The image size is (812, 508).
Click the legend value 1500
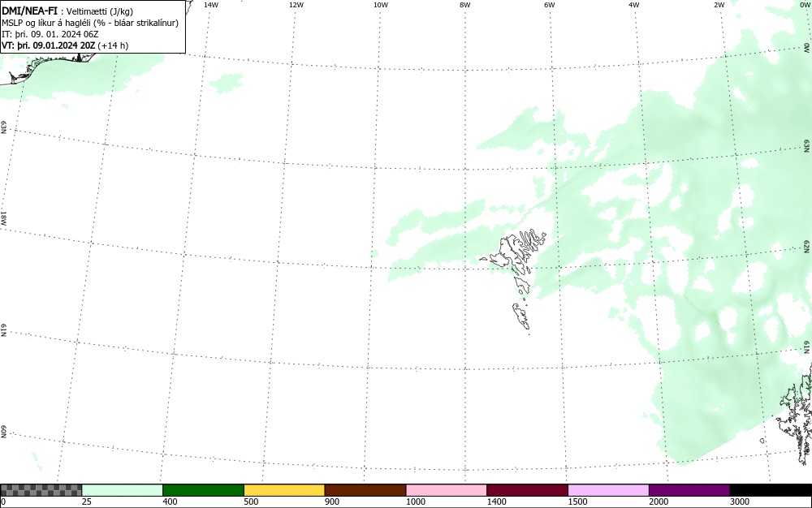[x=577, y=502]
